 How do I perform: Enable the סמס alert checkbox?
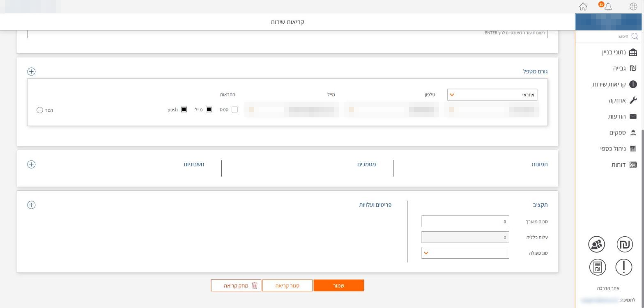tap(235, 110)
